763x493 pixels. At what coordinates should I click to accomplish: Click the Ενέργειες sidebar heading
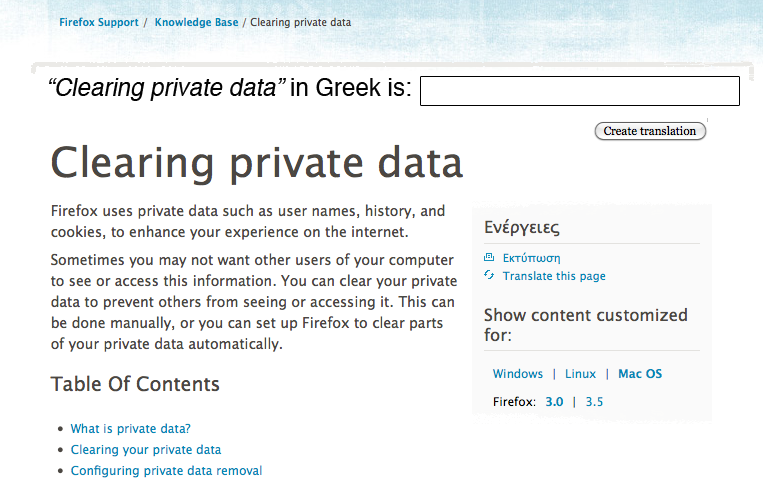pyautogui.click(x=522, y=227)
